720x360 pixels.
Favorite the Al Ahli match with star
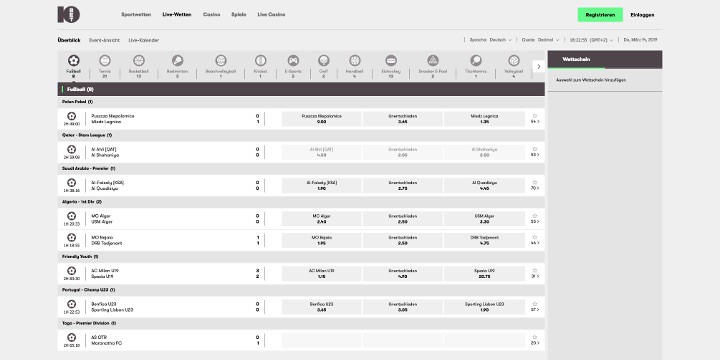pos(534,149)
